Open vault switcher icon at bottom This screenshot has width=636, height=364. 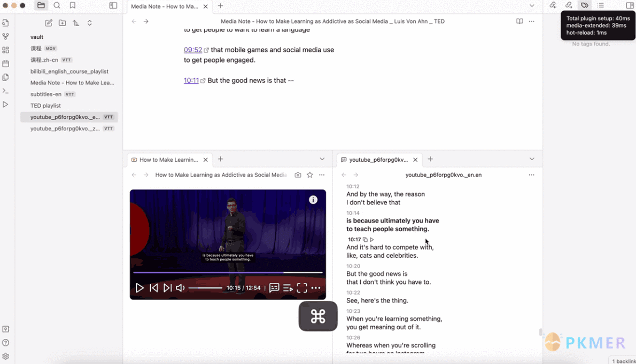point(6,329)
